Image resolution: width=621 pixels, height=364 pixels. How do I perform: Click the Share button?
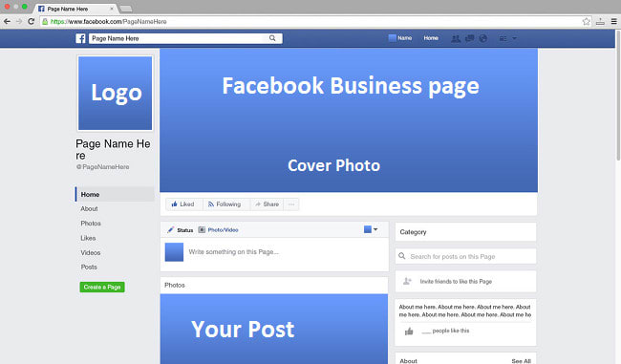[x=267, y=204]
